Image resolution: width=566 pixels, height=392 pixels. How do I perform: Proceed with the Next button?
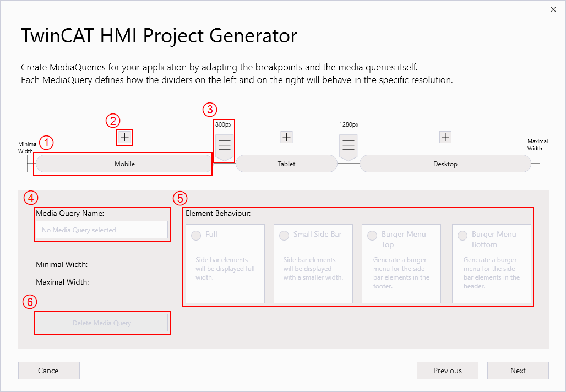(x=518, y=371)
